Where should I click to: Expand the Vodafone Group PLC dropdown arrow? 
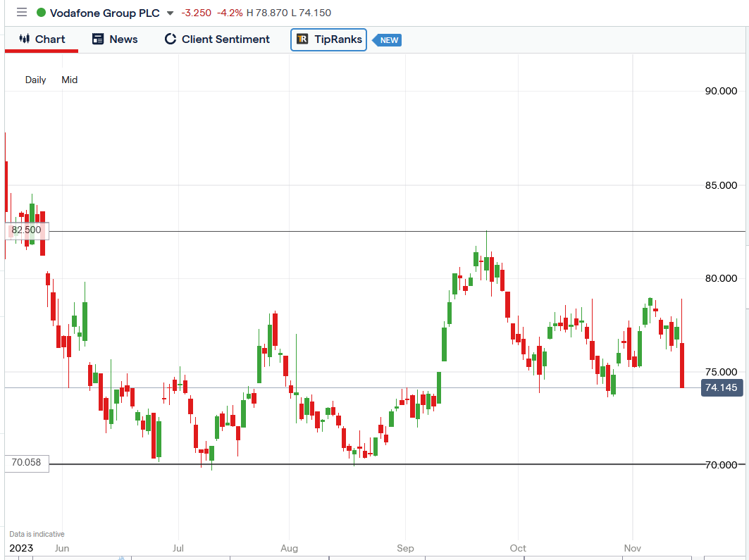pos(170,13)
